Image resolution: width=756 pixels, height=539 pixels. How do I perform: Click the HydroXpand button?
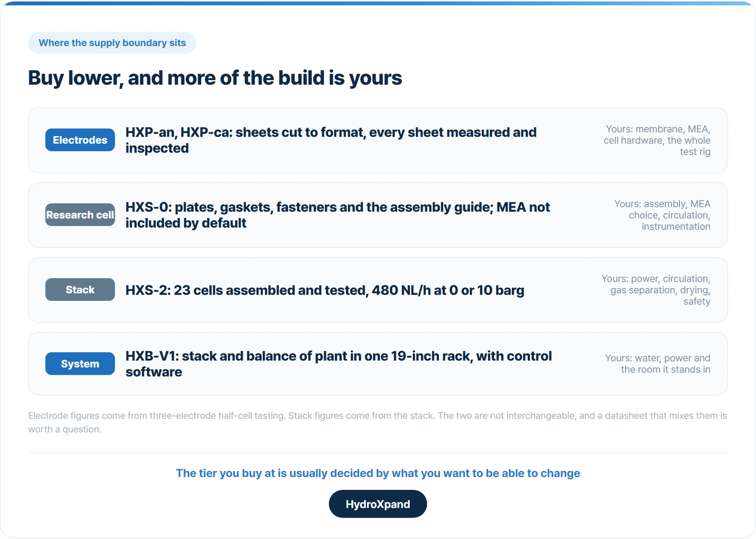tap(378, 504)
